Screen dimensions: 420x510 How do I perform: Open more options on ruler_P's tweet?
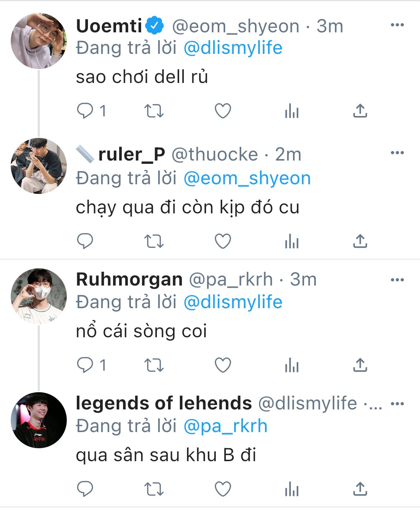[397, 153]
